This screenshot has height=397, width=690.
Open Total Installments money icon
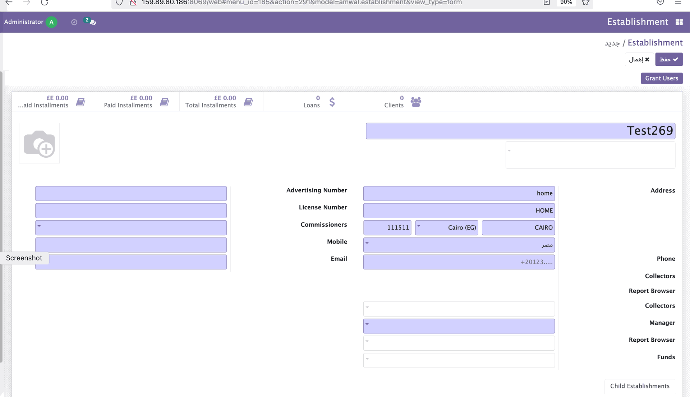tap(248, 102)
